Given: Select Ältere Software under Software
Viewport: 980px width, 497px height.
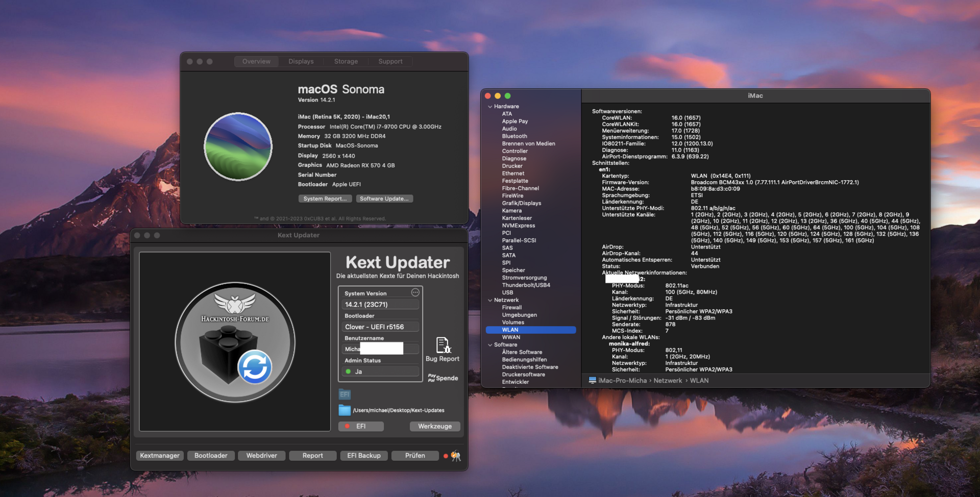Looking at the screenshot, I should point(522,352).
